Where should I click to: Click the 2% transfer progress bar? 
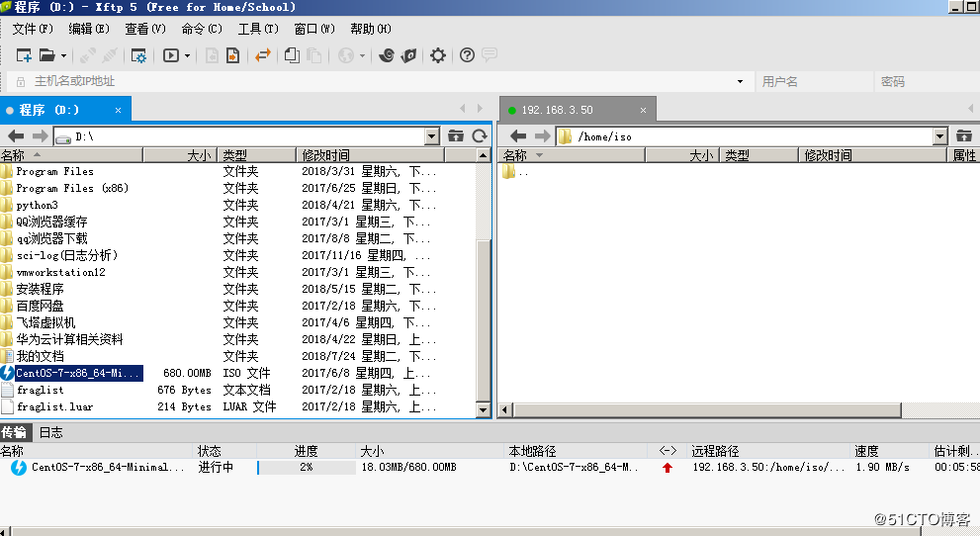point(307,468)
